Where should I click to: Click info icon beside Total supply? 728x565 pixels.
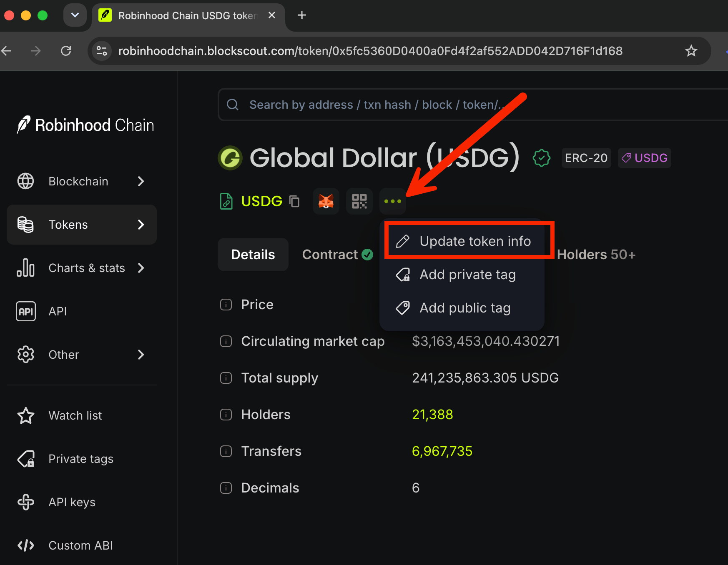pos(226,378)
